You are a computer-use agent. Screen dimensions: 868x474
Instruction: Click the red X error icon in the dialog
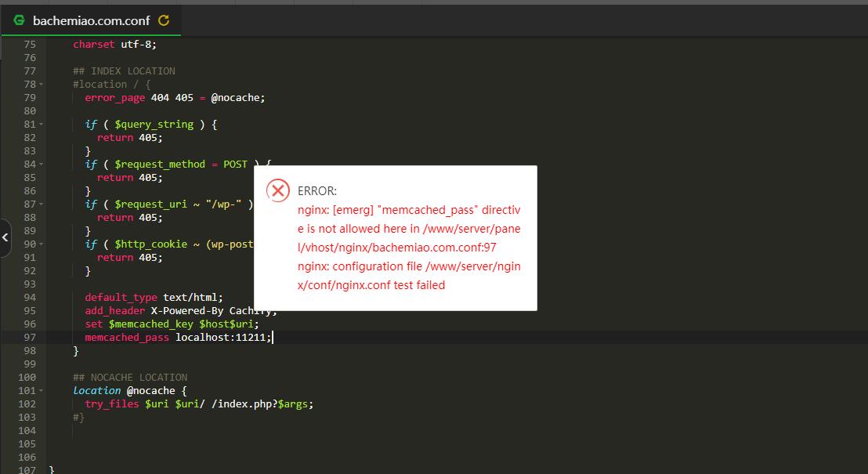click(278, 191)
